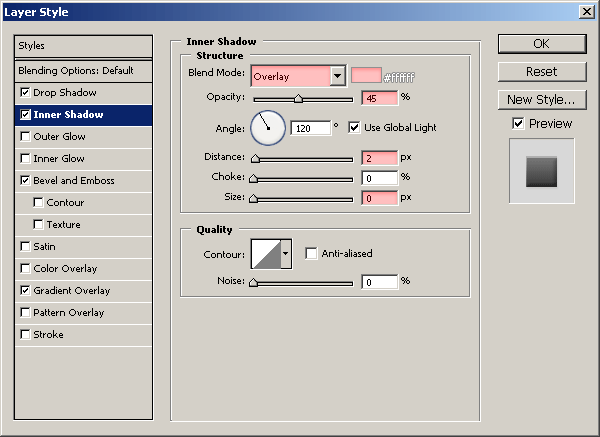
Task: Click the Noise percentage input field
Action: tap(380, 282)
